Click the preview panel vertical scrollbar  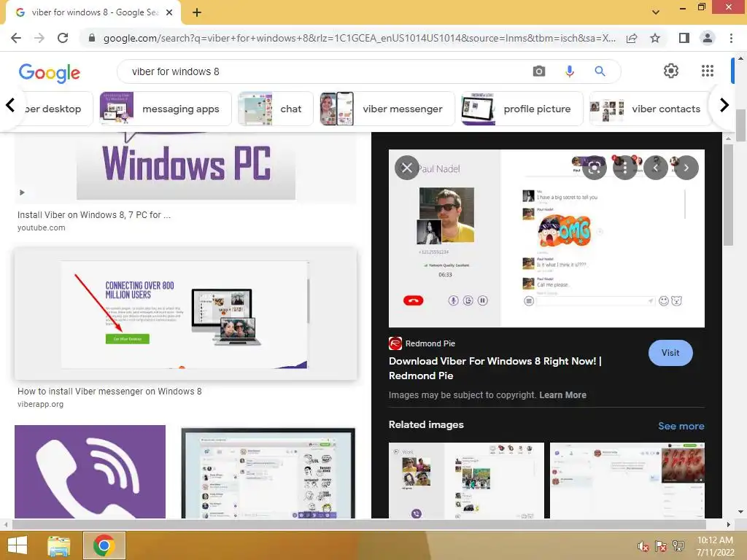[x=728, y=194]
